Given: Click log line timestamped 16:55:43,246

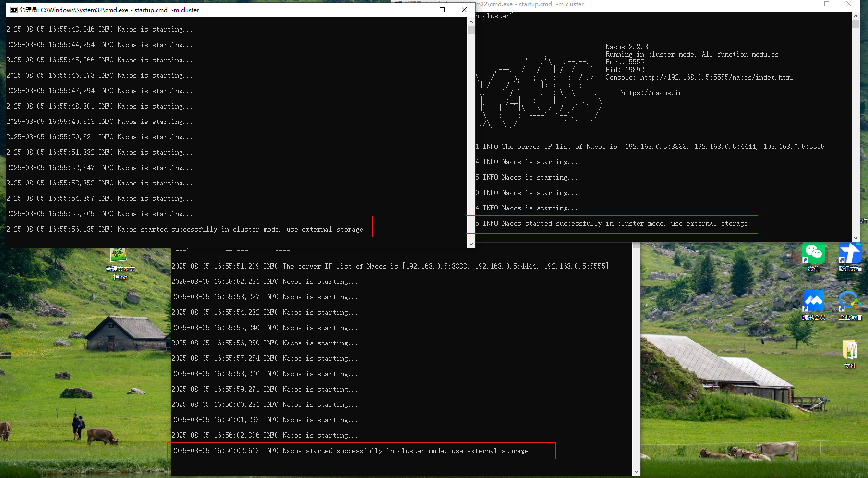Looking at the screenshot, I should [99, 29].
